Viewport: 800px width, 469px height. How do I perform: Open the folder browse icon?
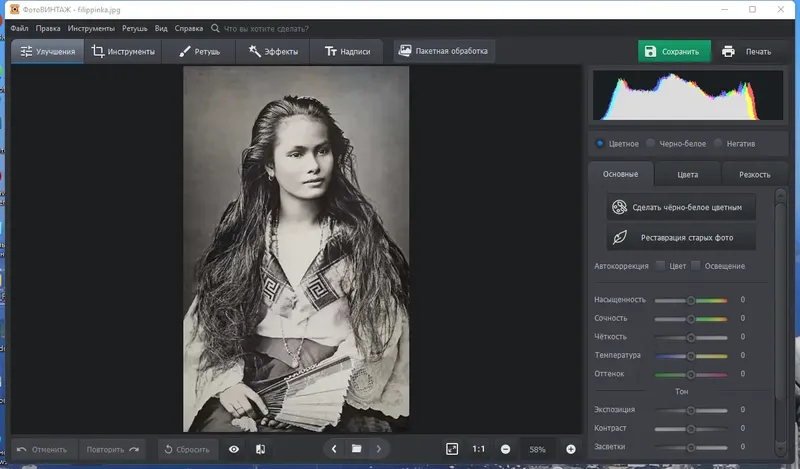pos(356,450)
